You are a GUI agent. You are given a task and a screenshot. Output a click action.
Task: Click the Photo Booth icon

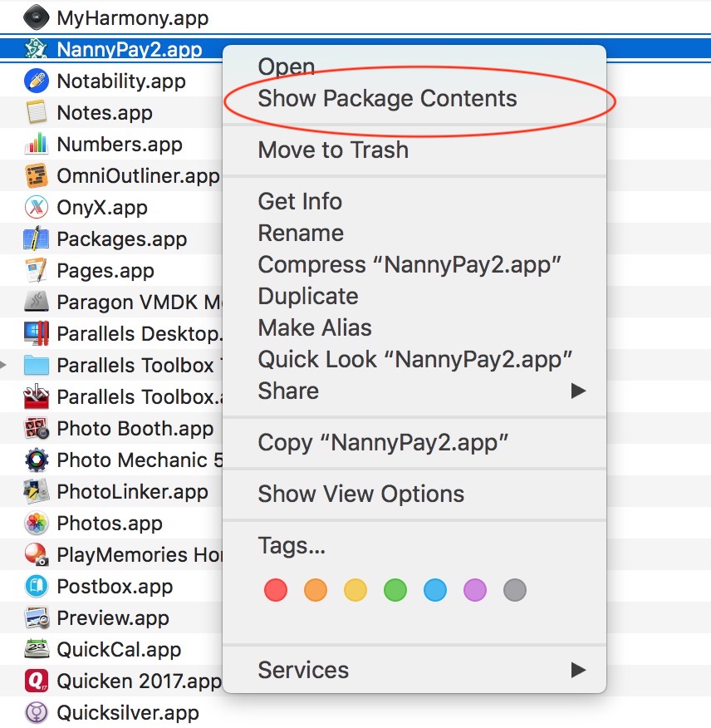[x=37, y=428]
